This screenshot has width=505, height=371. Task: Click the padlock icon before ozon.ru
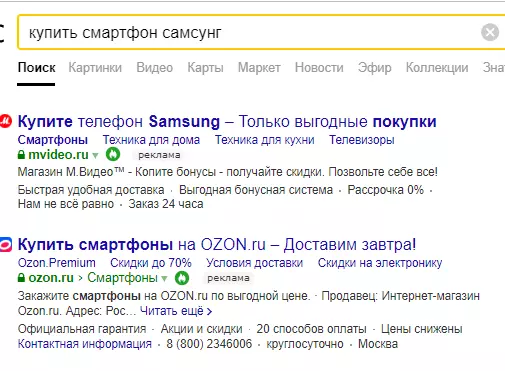pyautogui.click(x=21, y=278)
